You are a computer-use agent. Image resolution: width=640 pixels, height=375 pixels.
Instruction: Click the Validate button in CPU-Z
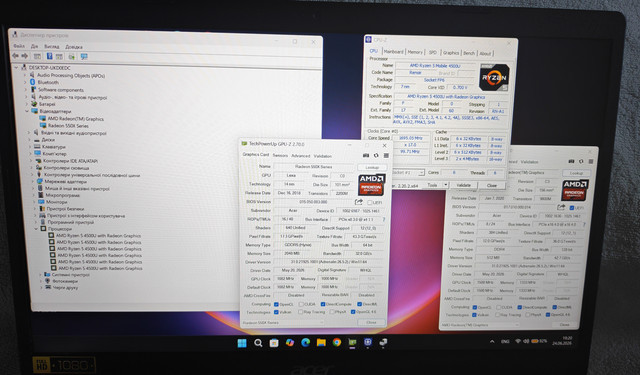point(463,185)
